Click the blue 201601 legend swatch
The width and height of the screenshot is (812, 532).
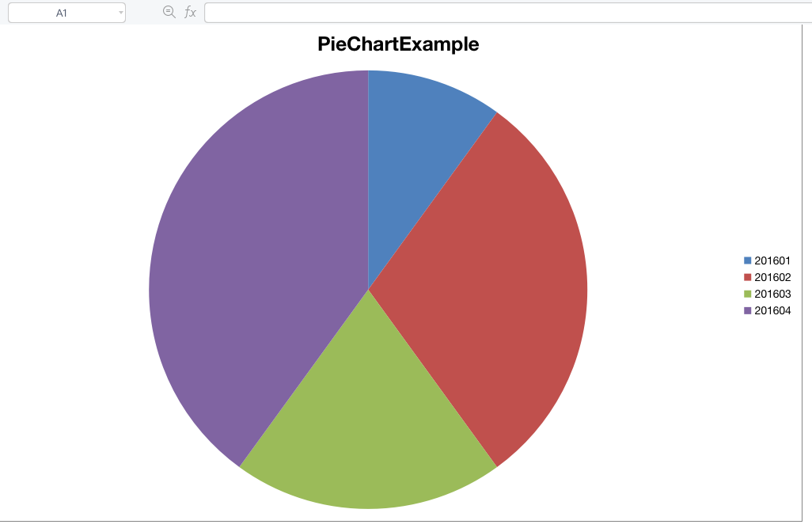pos(747,260)
